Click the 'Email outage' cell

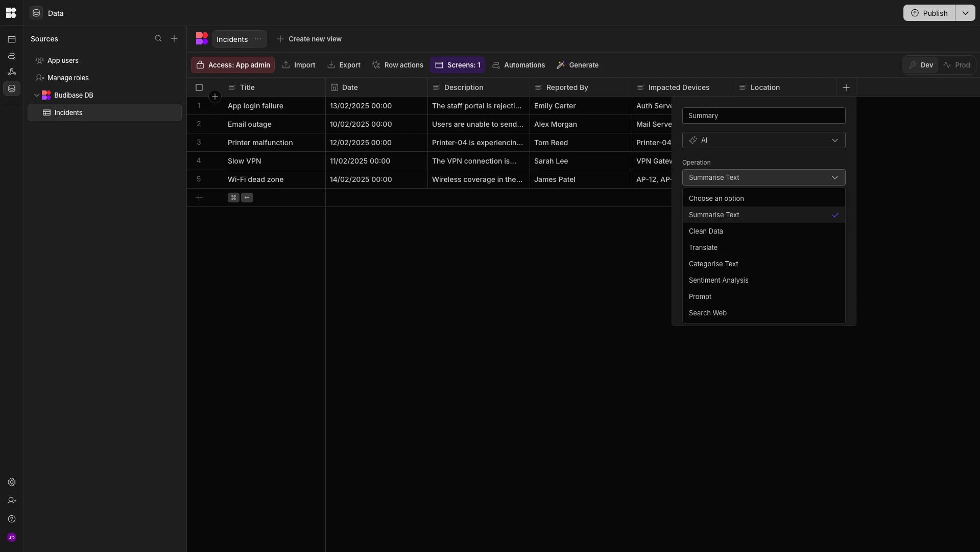coord(274,124)
